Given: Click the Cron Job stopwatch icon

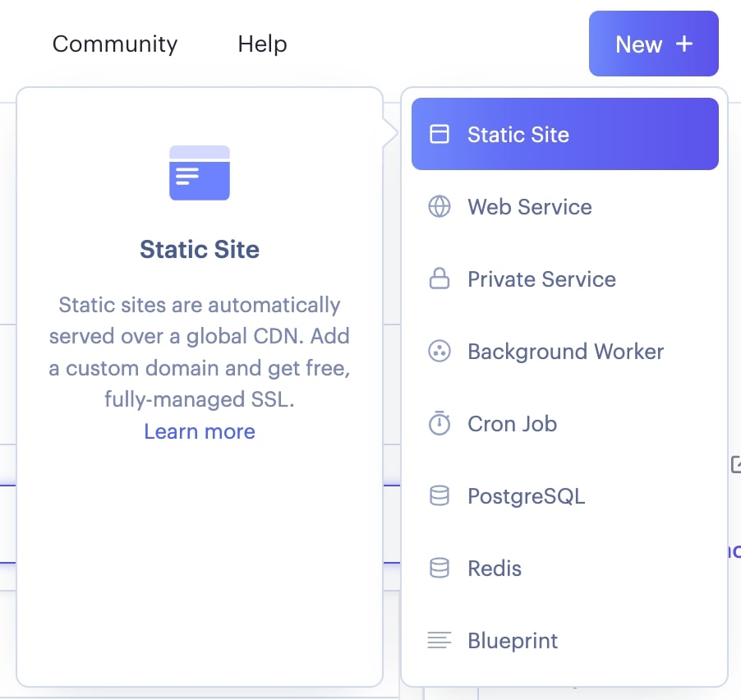Looking at the screenshot, I should (440, 424).
